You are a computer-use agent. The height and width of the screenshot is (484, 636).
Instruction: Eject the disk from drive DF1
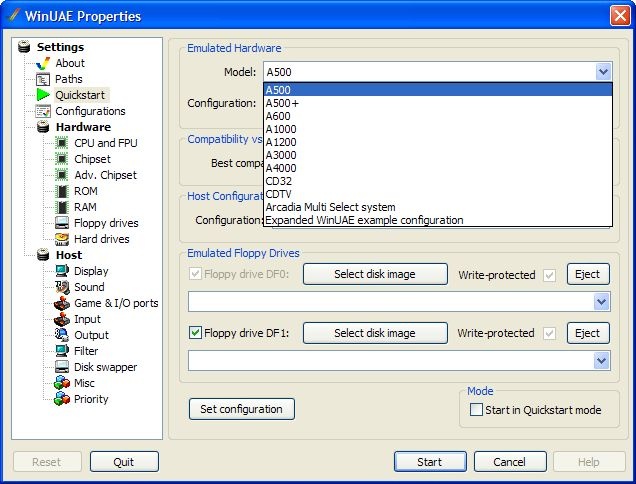(x=587, y=333)
